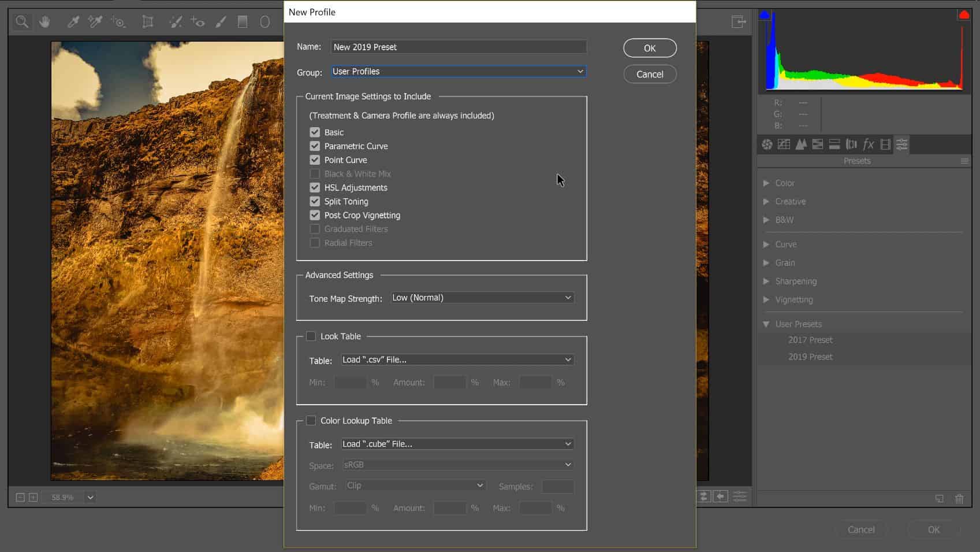
Task: Disable the Post Crop Vignetting setting
Action: pos(315,216)
